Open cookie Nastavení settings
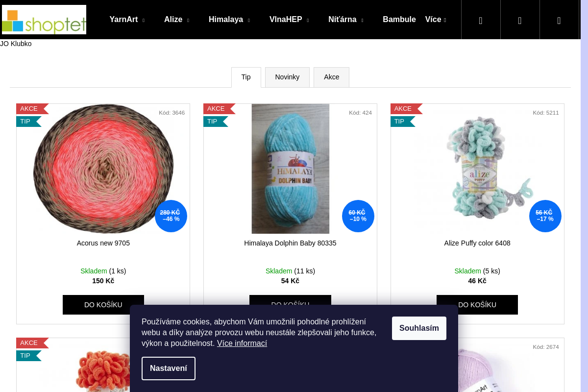The image size is (588, 392). pyautogui.click(x=169, y=368)
